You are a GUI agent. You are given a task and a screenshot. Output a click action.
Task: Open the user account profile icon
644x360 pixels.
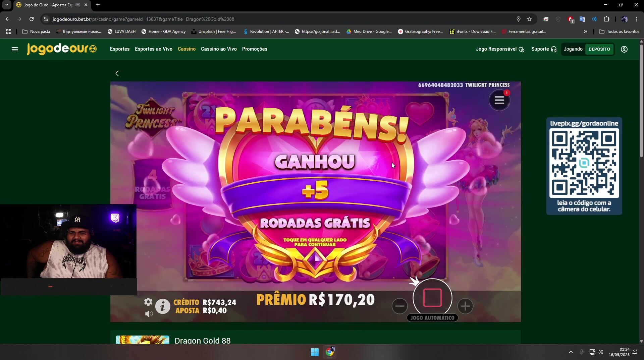click(x=624, y=49)
